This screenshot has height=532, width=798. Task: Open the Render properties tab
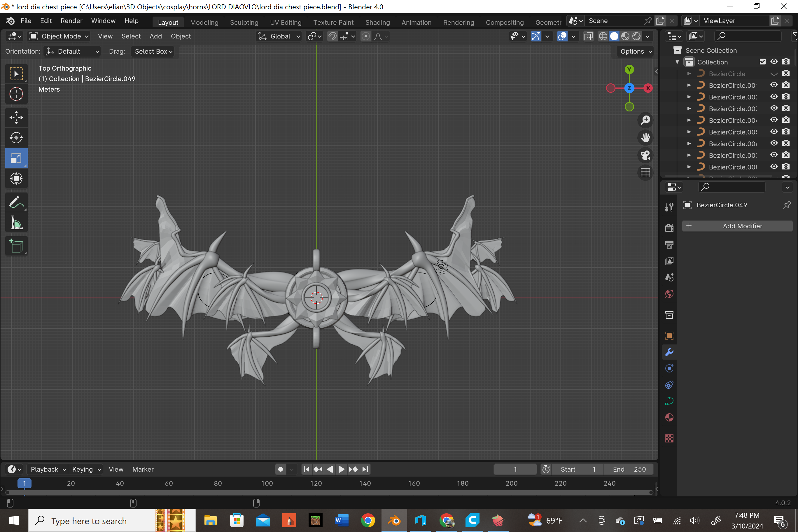point(669,228)
